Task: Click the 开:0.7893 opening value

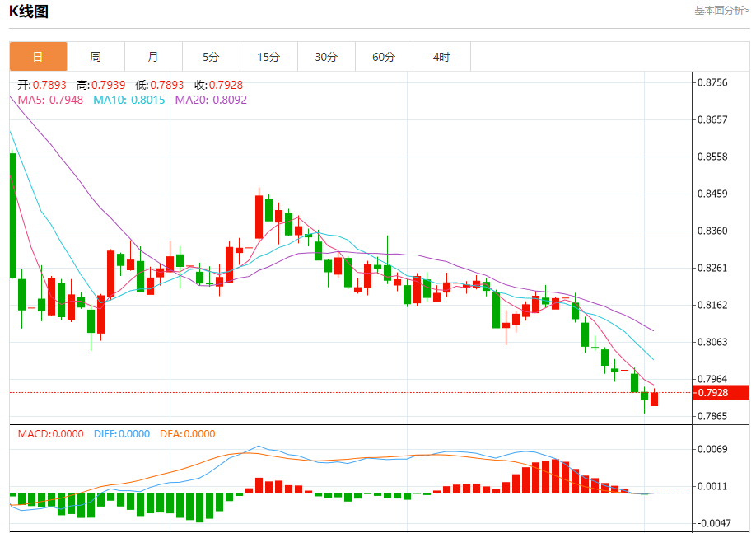Action: pyautogui.click(x=42, y=85)
